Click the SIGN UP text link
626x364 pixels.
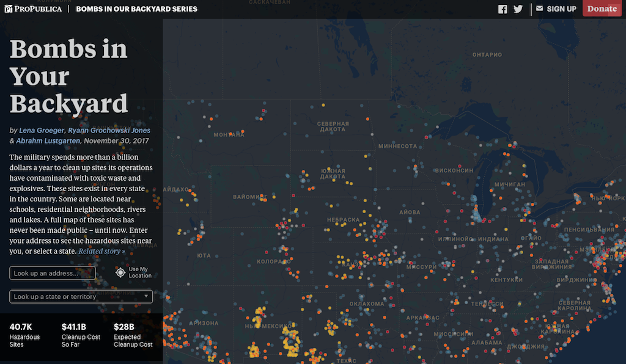(561, 9)
